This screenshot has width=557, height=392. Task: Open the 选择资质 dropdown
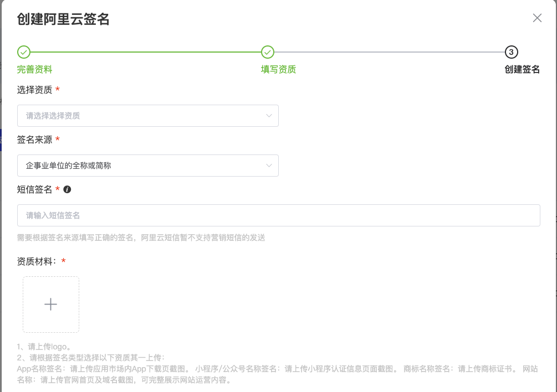[x=148, y=116]
